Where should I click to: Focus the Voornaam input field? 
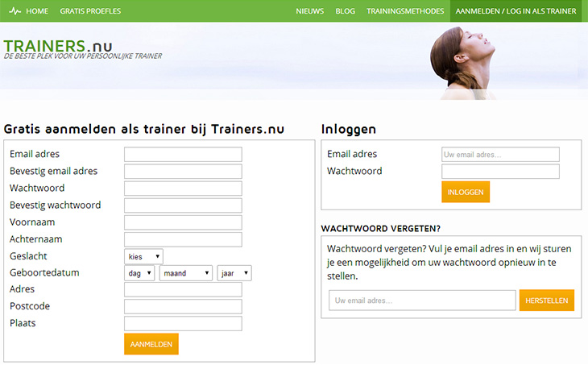(x=183, y=222)
